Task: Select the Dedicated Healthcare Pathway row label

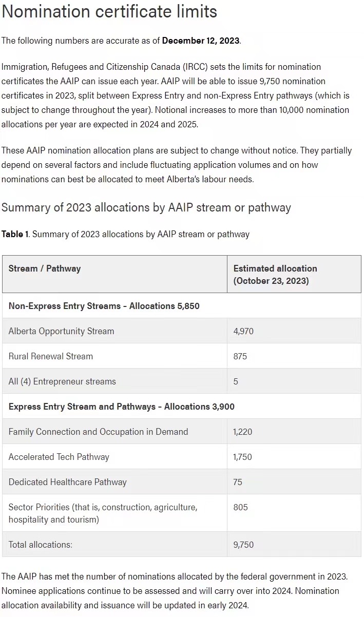Action: [x=68, y=482]
